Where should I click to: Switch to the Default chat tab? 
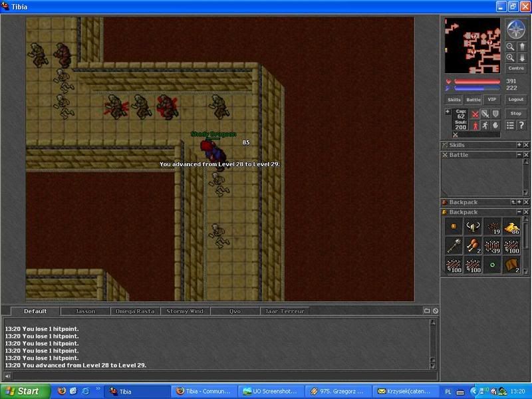35,311
